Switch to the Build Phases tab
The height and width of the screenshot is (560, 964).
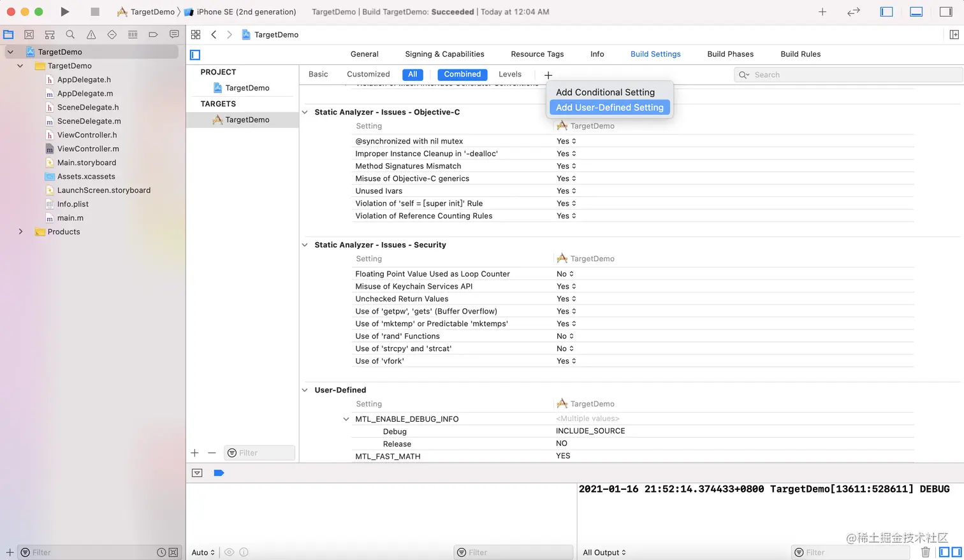point(730,54)
